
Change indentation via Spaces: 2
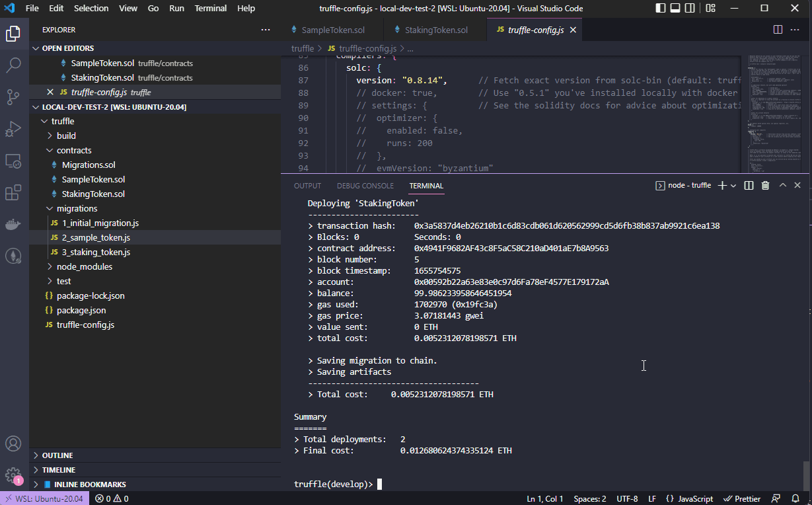click(590, 498)
